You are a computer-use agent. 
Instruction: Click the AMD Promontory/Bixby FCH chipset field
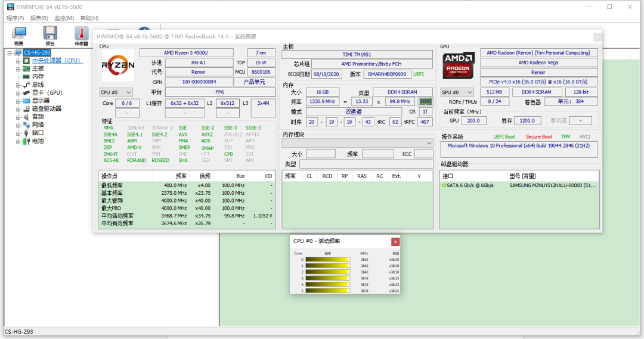[x=371, y=64]
